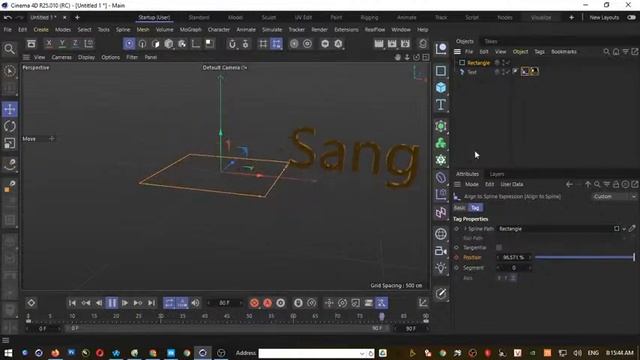The height and width of the screenshot is (360, 640).
Task: Pick Spline Path object with eyedropper
Action: pyautogui.click(x=632, y=229)
